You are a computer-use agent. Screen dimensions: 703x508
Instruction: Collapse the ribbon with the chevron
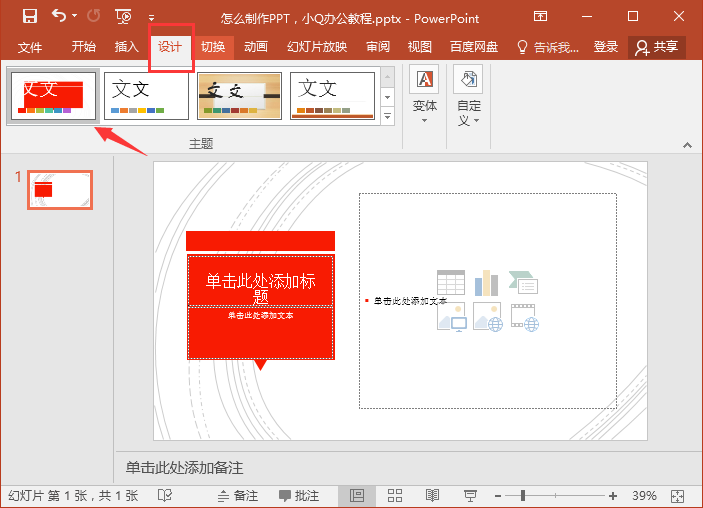(687, 145)
